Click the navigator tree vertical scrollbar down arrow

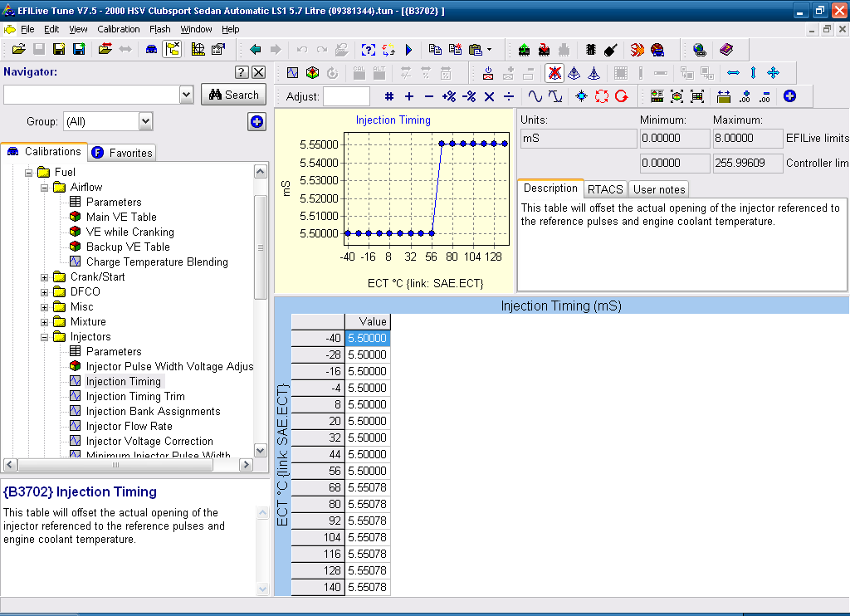click(261, 451)
